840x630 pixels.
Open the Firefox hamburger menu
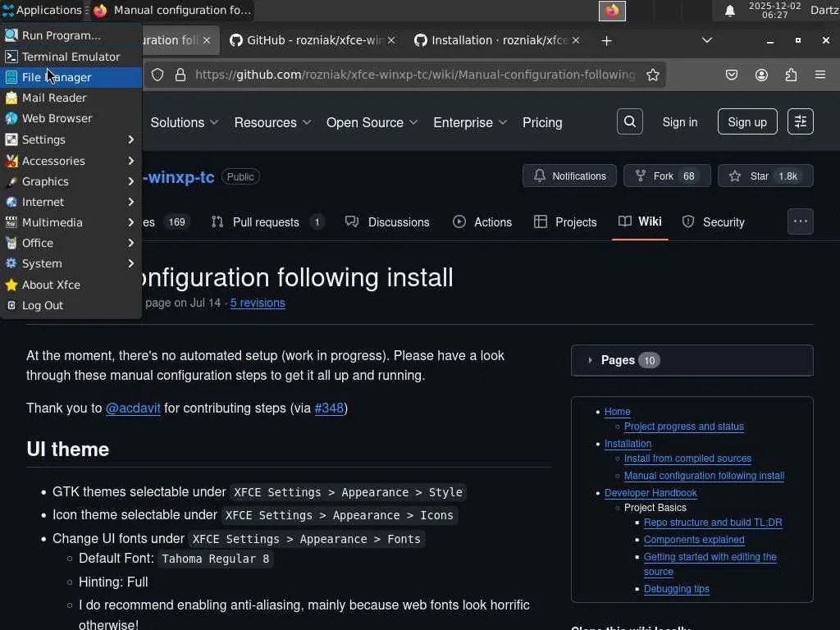pyautogui.click(x=820, y=75)
